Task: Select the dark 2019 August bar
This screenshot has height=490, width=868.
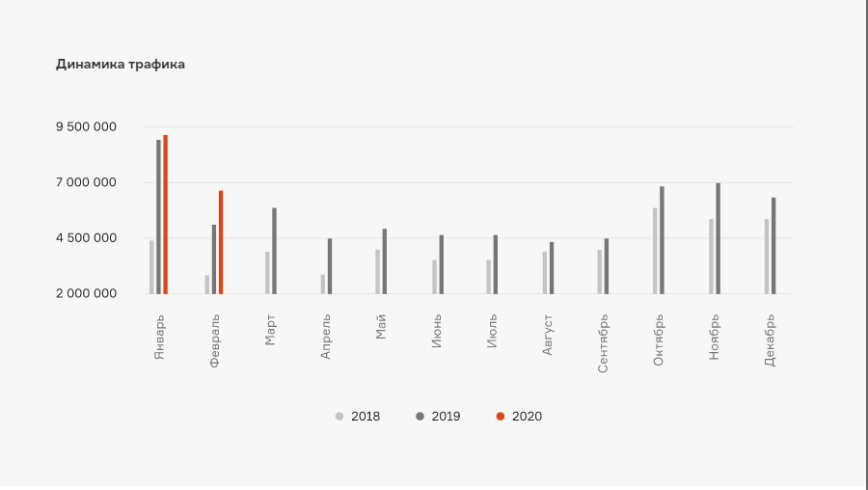Action: coord(552,268)
